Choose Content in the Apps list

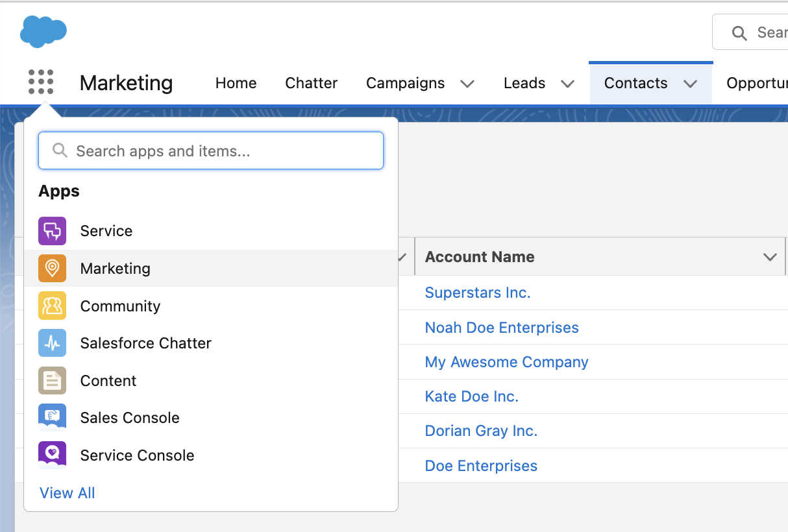click(x=211, y=380)
